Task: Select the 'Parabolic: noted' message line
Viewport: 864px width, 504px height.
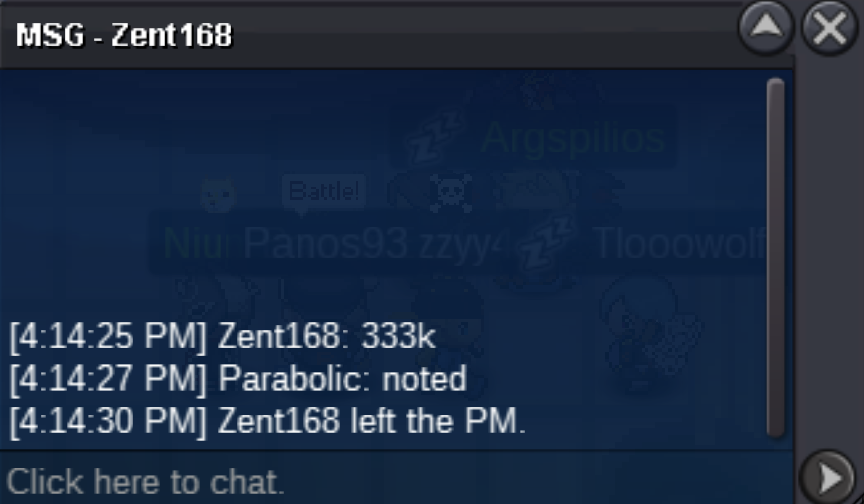Action: pyautogui.click(x=238, y=378)
